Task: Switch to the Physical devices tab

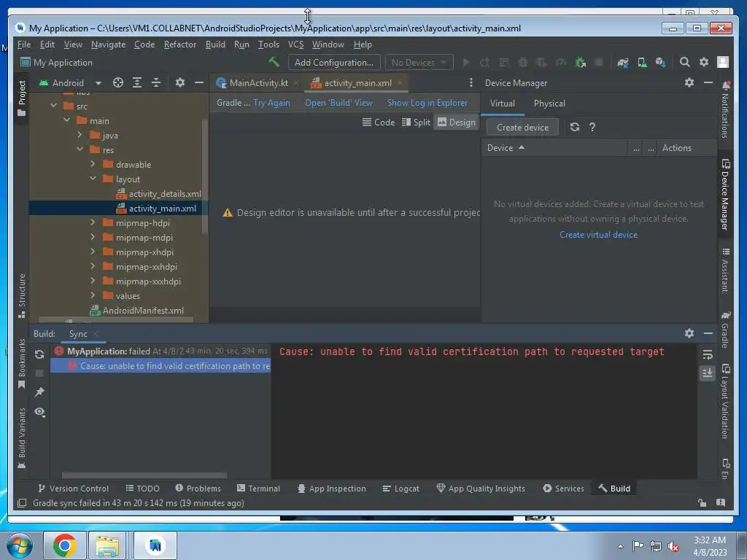Action: [549, 104]
